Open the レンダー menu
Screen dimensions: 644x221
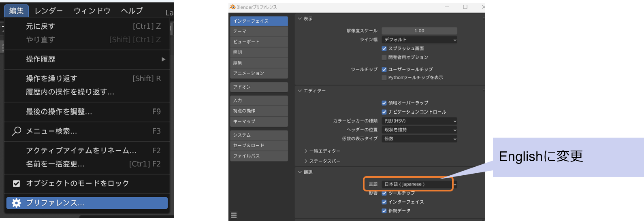coord(49,11)
